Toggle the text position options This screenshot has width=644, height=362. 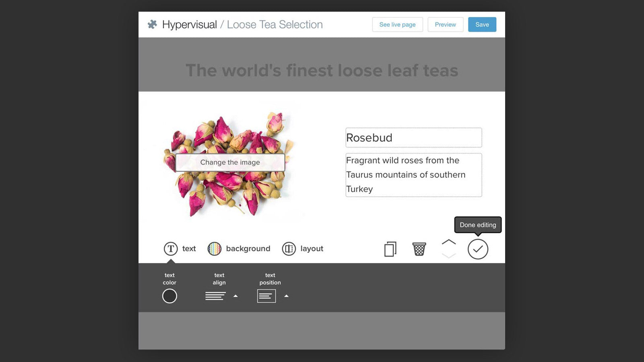pos(266,296)
